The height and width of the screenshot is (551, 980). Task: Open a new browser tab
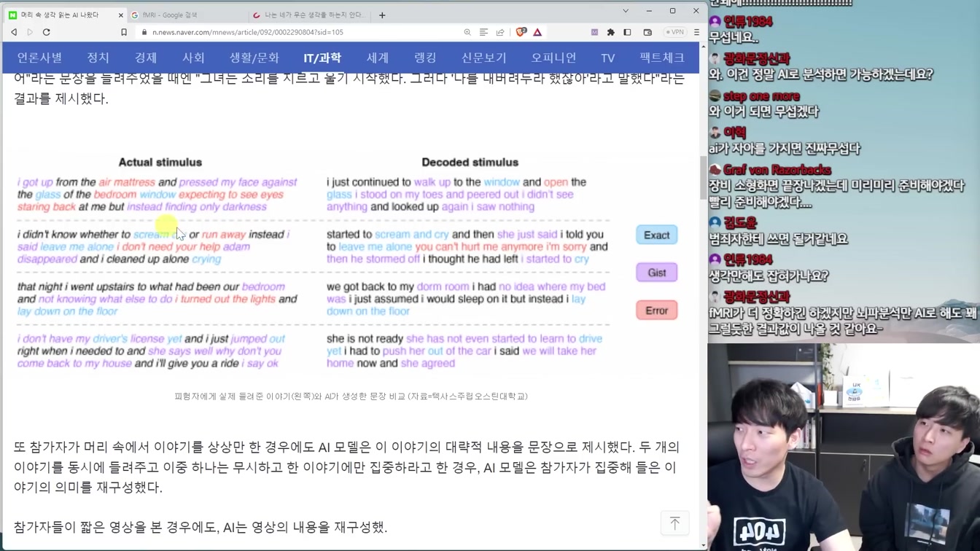pos(382,15)
